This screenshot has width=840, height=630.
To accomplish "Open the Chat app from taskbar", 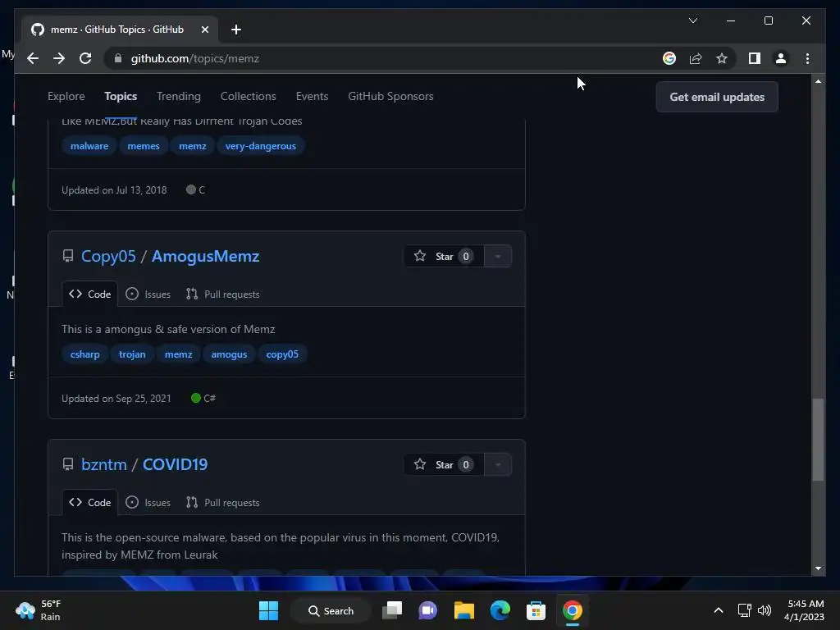I will point(427,610).
